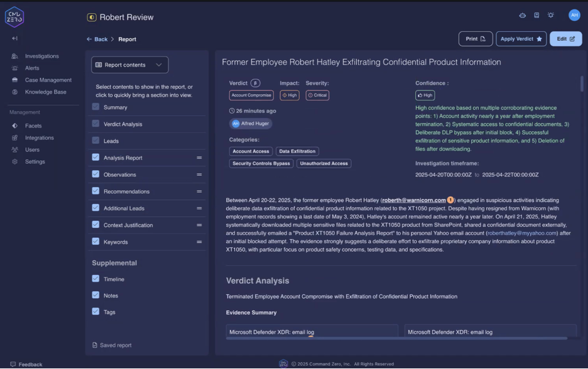
Task: Expand the Report contents dropdown
Action: pos(130,65)
